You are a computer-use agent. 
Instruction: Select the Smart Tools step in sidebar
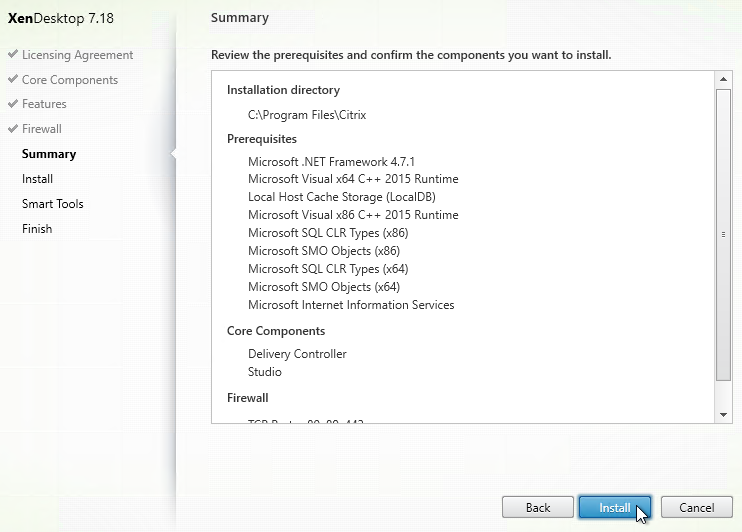53,204
